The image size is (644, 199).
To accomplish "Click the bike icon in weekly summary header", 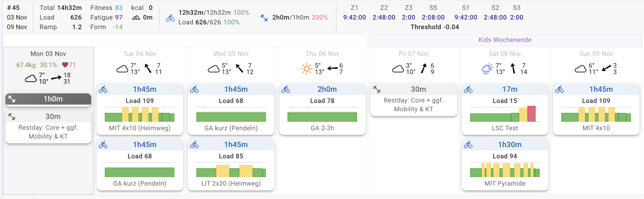I will pos(170,18).
